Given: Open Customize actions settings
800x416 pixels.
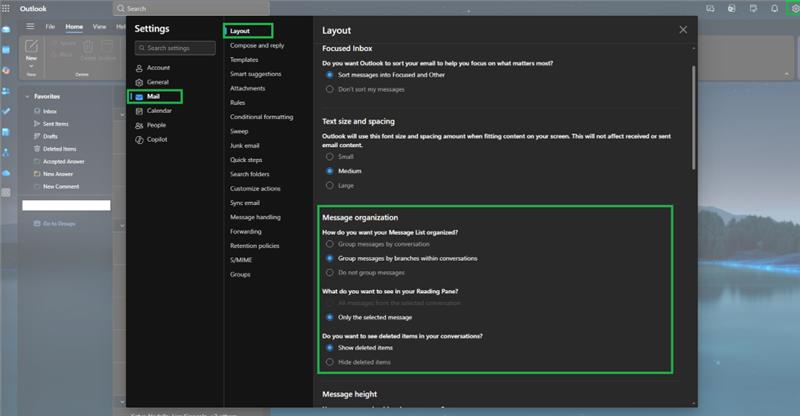Looking at the screenshot, I should [x=255, y=188].
